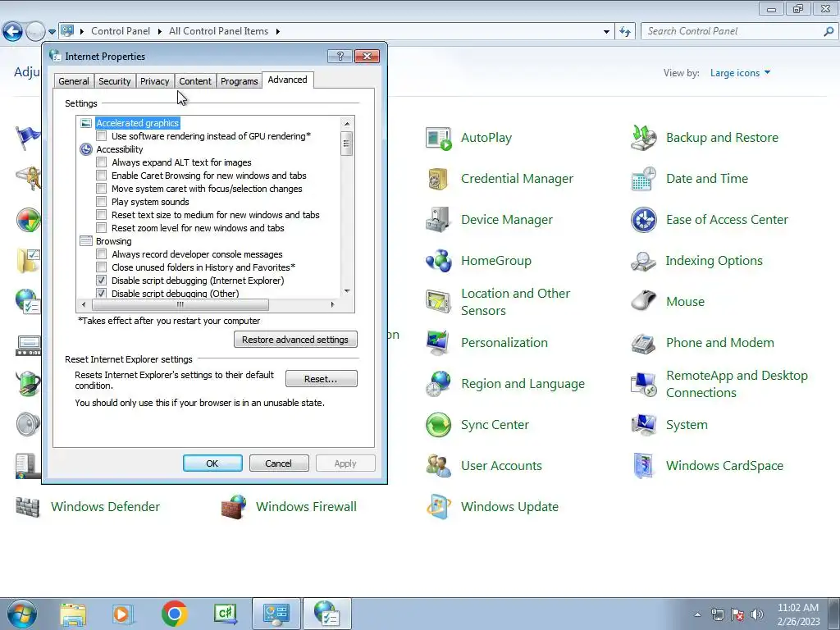The width and height of the screenshot is (840, 630).
Task: Check Close unused folders in History and Favorites
Action: pyautogui.click(x=101, y=267)
